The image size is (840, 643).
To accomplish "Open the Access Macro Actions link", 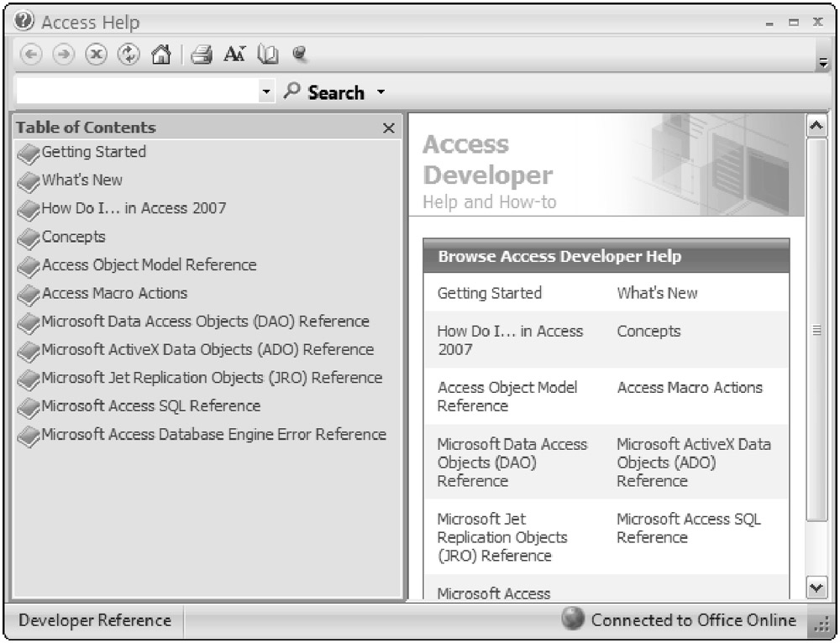I will click(x=689, y=388).
